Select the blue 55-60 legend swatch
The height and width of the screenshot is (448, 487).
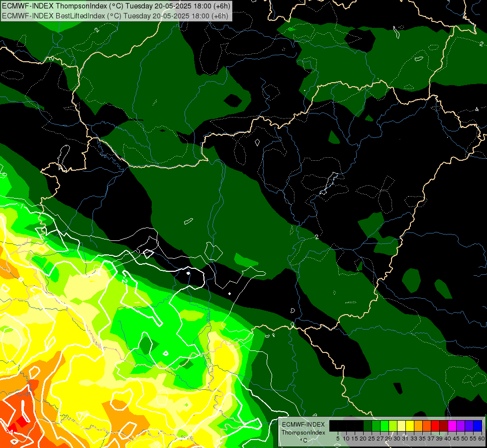[x=478, y=426]
